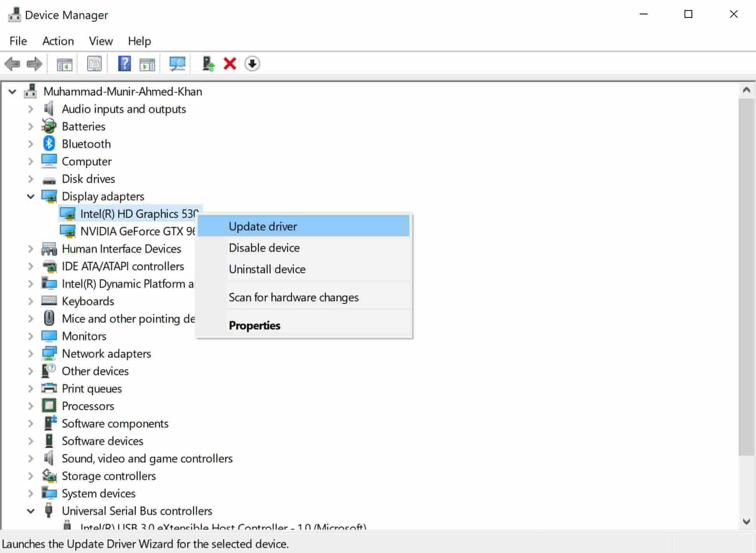Select the Other devices entry

coord(95,371)
